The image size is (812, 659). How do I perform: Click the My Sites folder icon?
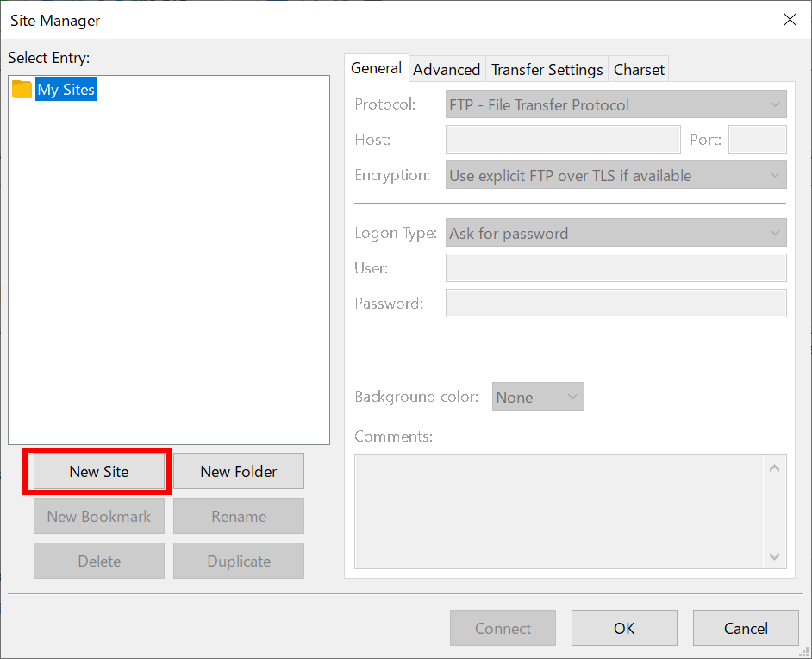coord(22,89)
